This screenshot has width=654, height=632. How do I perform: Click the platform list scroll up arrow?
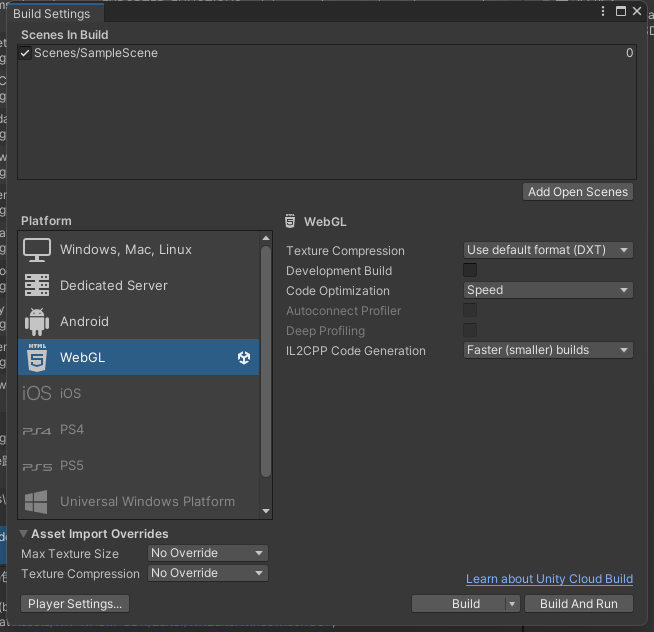(x=266, y=238)
